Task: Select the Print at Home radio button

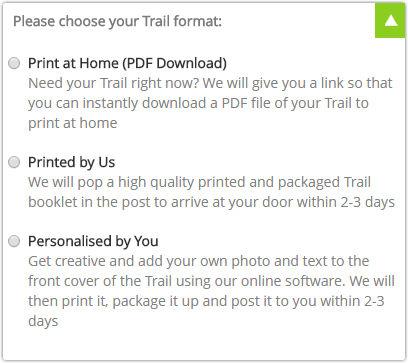Action: pos(14,63)
